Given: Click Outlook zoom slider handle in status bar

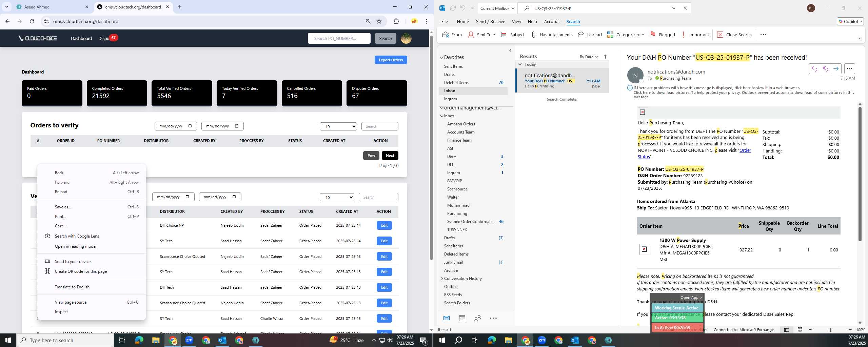Looking at the screenshot, I should coord(830,330).
